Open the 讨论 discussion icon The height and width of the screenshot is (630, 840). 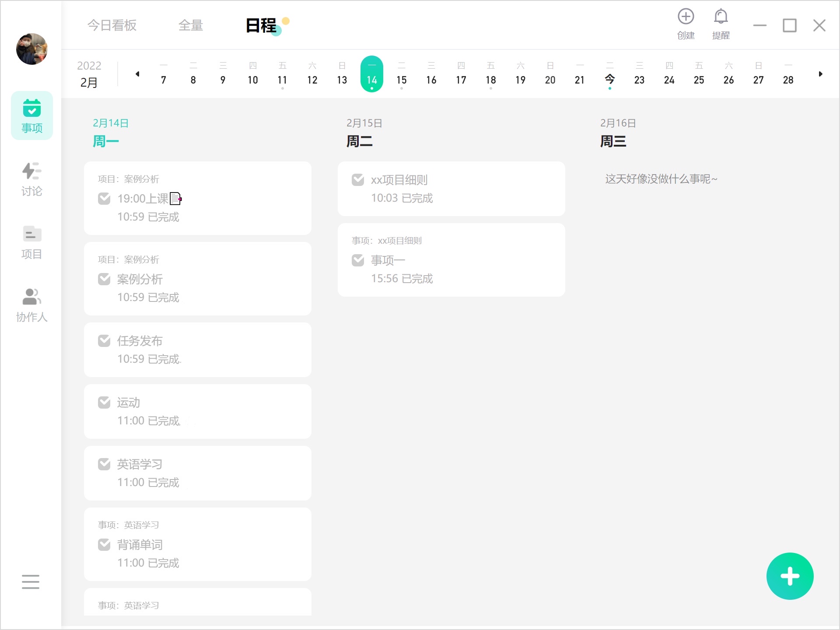(x=32, y=179)
